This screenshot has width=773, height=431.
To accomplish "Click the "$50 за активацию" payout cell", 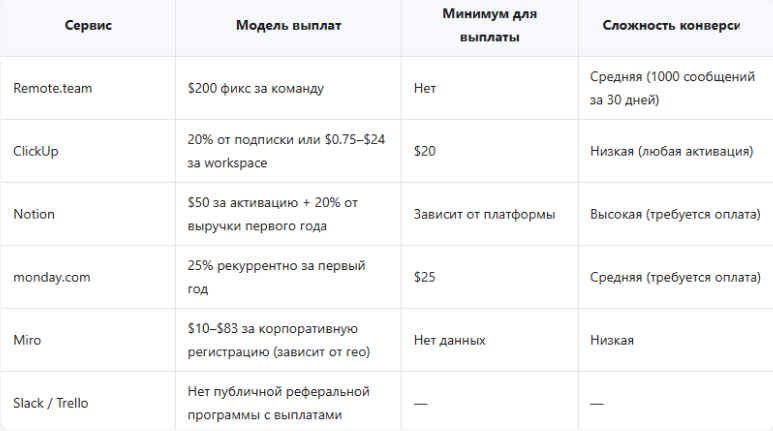I will coord(272,214).
